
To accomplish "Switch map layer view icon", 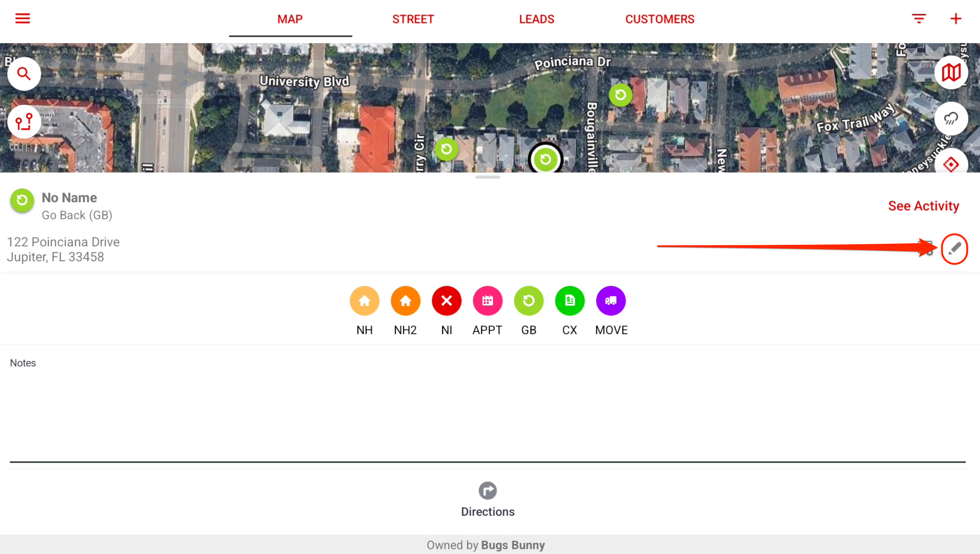I will tap(951, 72).
